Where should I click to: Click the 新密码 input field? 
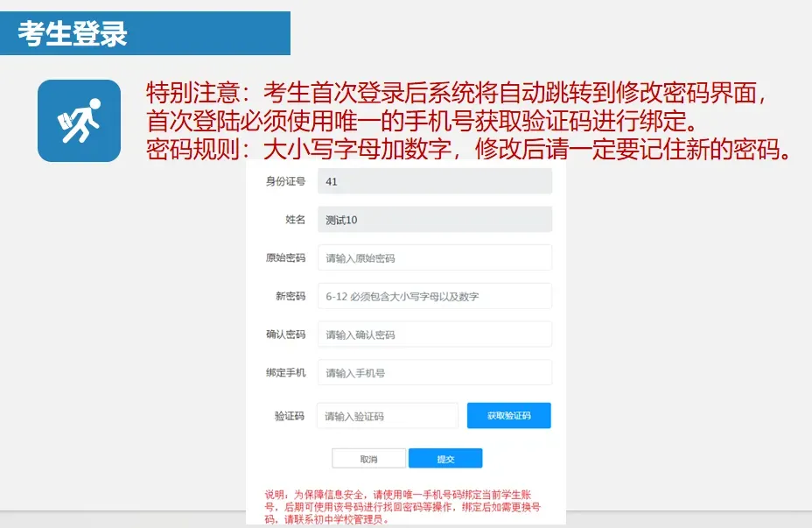(435, 296)
